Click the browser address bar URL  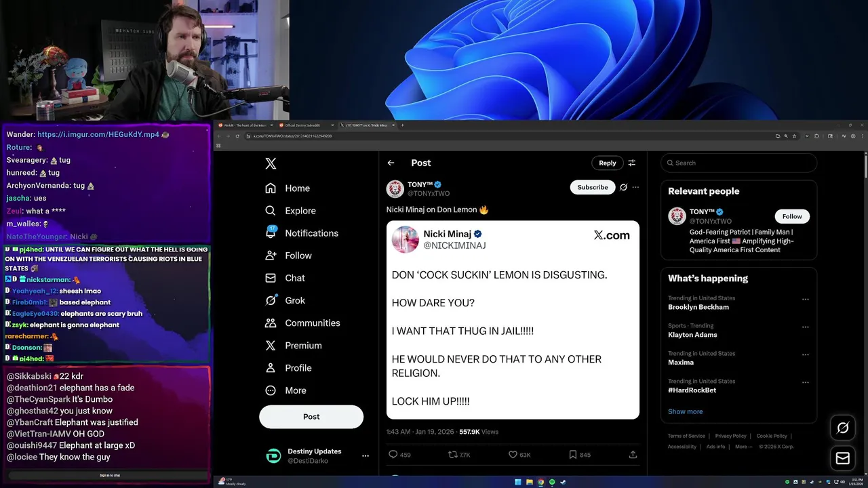tap(292, 136)
